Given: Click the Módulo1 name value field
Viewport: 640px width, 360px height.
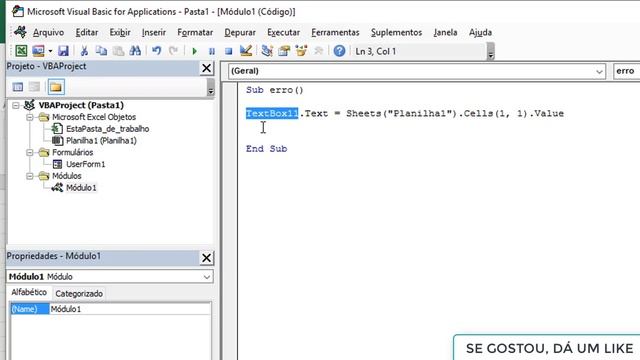Looking at the screenshot, I should tap(130, 309).
